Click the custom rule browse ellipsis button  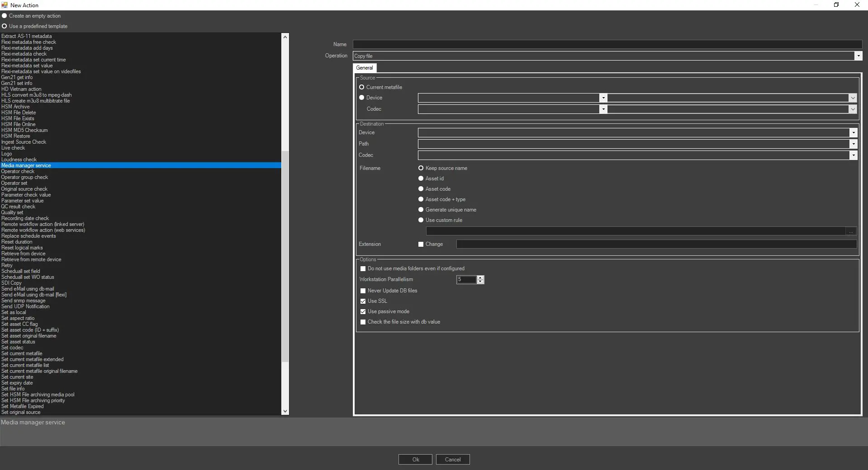point(851,231)
